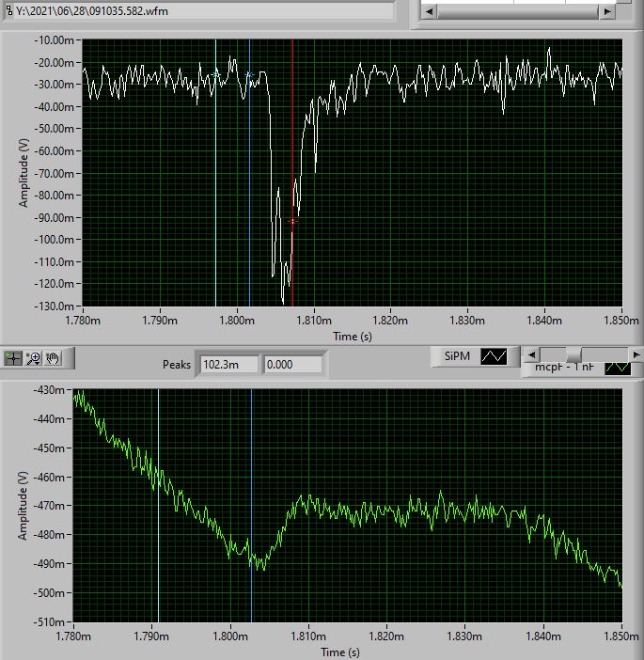Click lower graph Y-axis minimum -510m
644x660 pixels.
click(49, 622)
